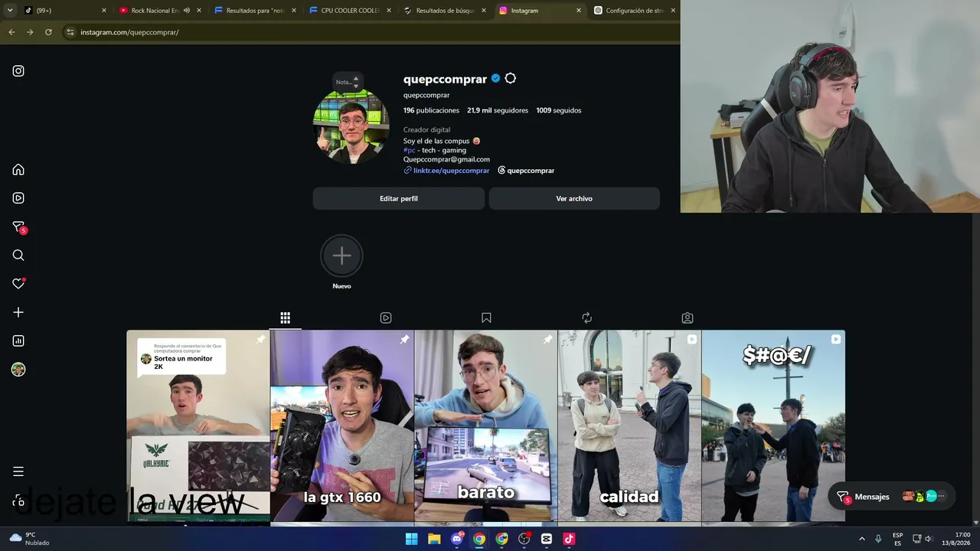Switch to the TikTok (99+) browser tab
This screenshot has width=980, height=551.
[65, 11]
